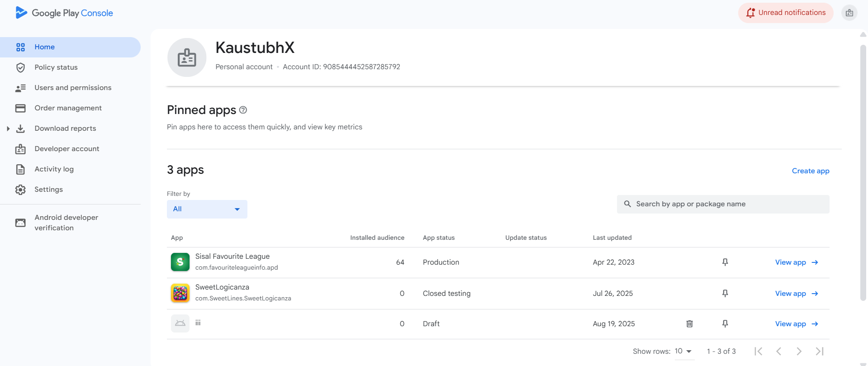Pin the Sisal Favourite League app
The width and height of the screenshot is (868, 366).
[x=725, y=262]
